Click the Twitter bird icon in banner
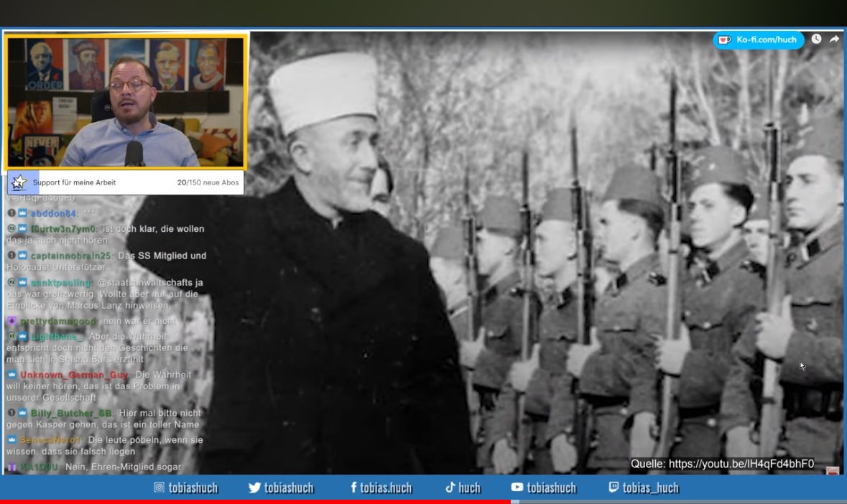The height and width of the screenshot is (504, 847). [254, 487]
